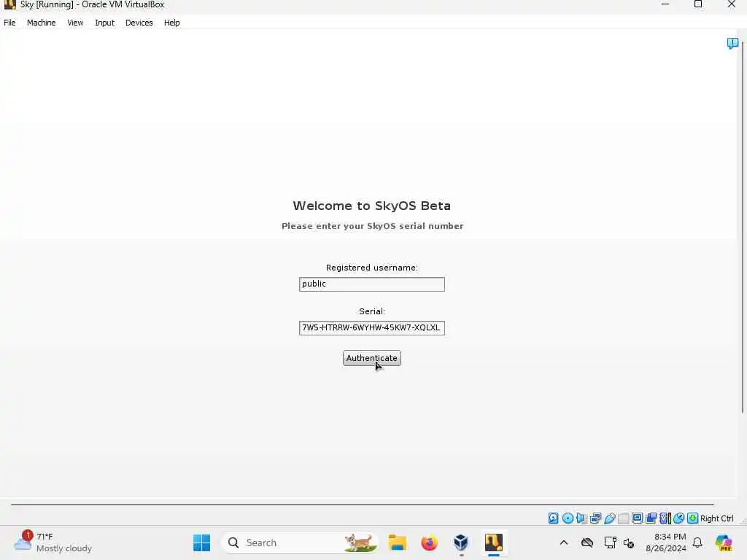Click the optical disc indicator icon
The image size is (747, 560).
(568, 518)
